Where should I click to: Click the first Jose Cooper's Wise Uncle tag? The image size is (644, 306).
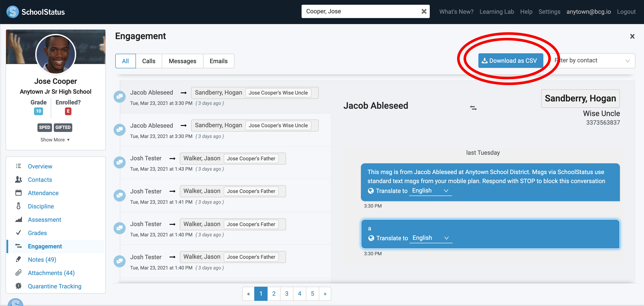pos(278,93)
